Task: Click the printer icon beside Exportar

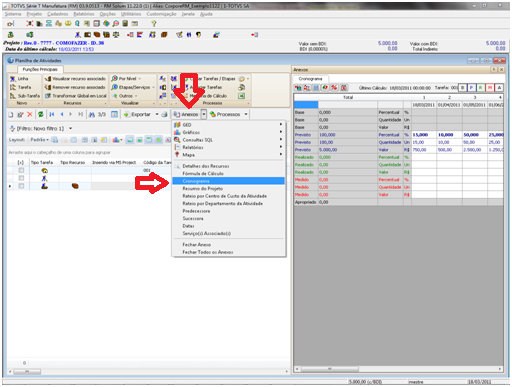Action: pos(164,114)
